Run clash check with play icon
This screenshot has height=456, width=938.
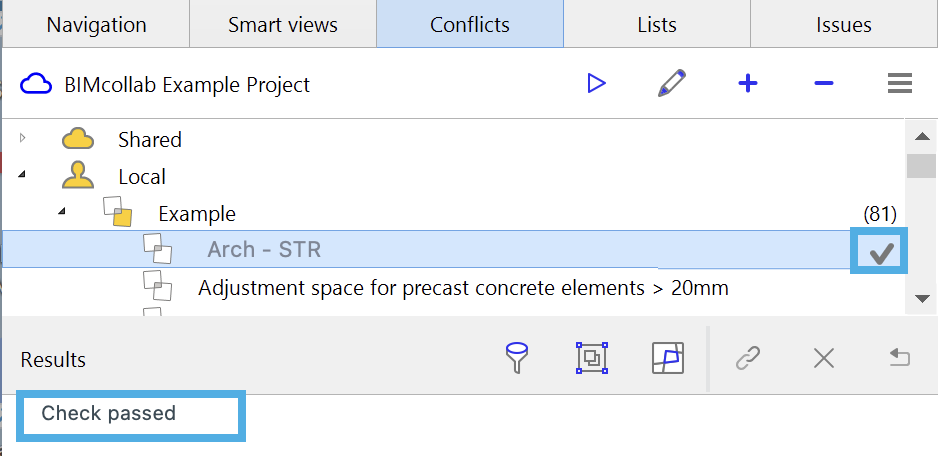597,84
